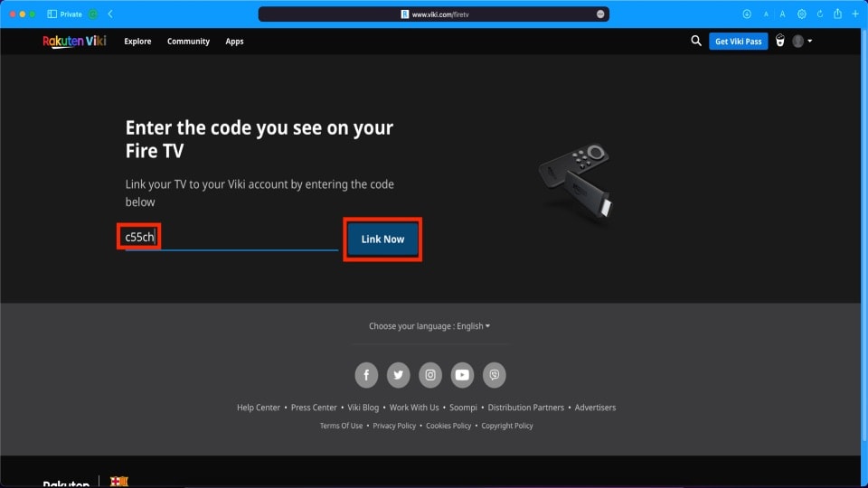Click the site favicon in the address bar
The image size is (868, 488).
pyautogui.click(x=405, y=14)
